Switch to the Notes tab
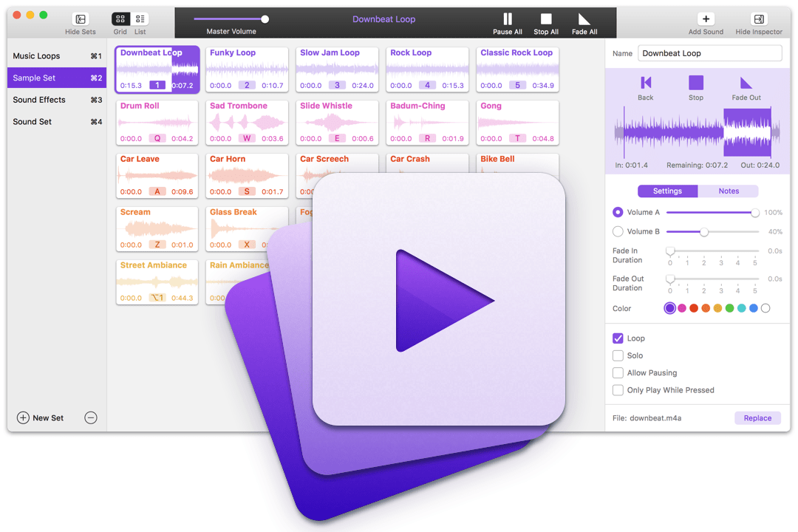The image size is (798, 532). [x=729, y=191]
